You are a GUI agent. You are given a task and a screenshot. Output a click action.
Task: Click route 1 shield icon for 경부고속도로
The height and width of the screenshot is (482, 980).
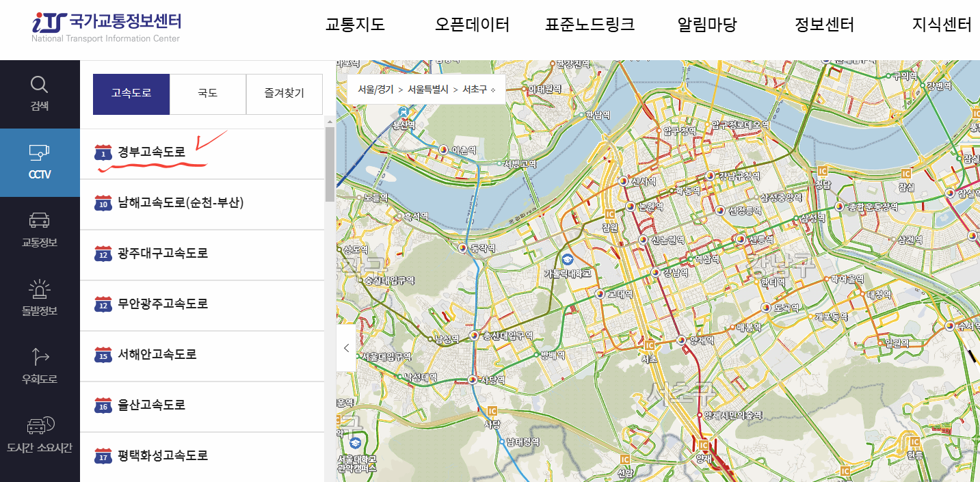103,152
